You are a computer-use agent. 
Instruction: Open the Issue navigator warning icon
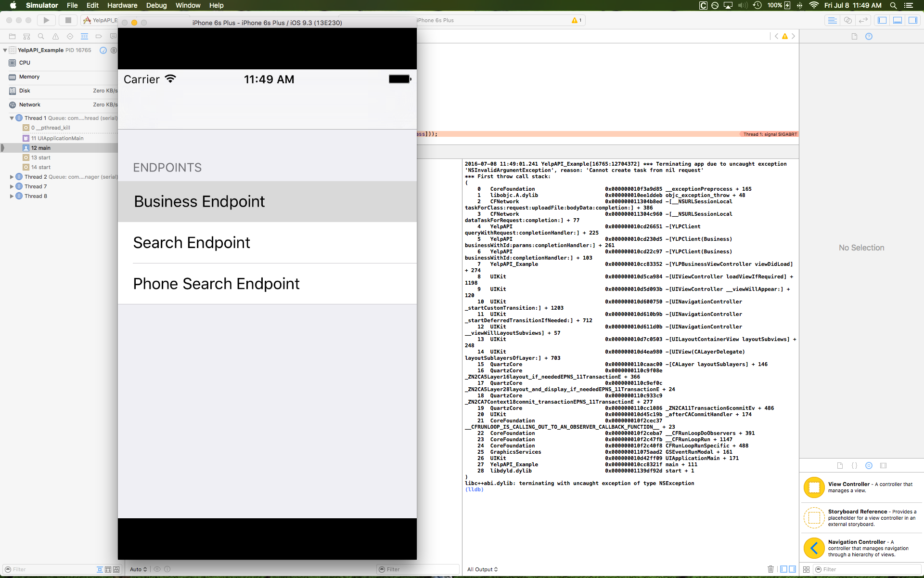tap(55, 37)
